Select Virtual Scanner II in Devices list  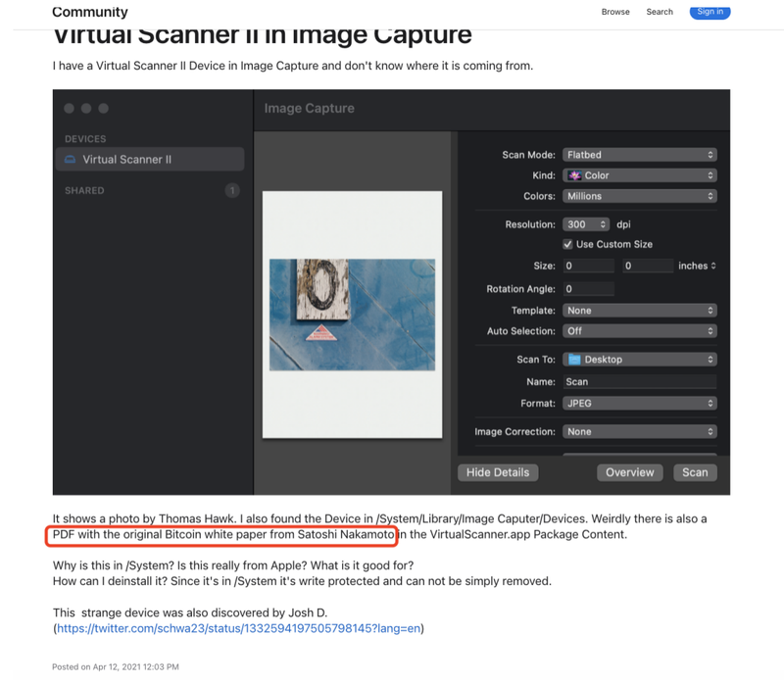point(150,160)
